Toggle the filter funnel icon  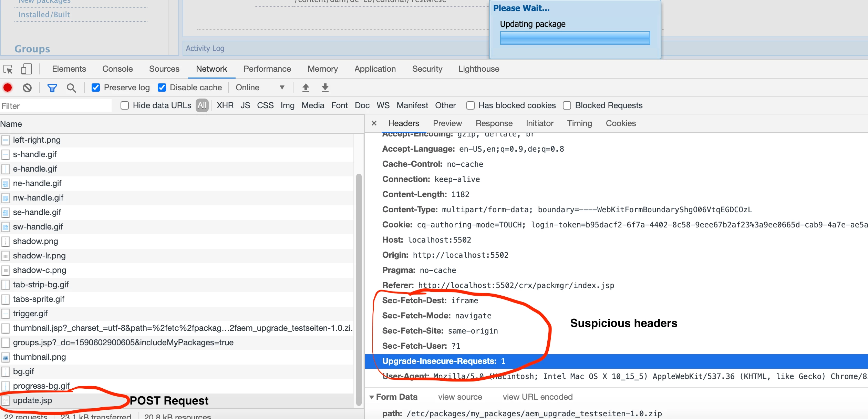point(52,88)
